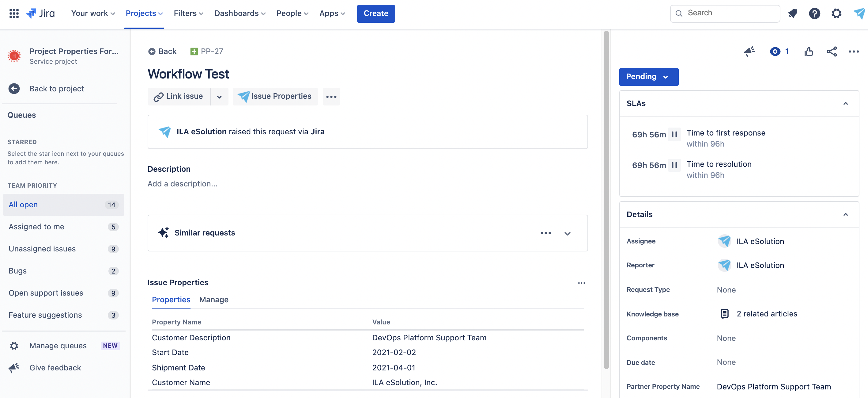Image resolution: width=868 pixels, height=398 pixels.
Task: Open notifications via the bell icon
Action: point(793,13)
